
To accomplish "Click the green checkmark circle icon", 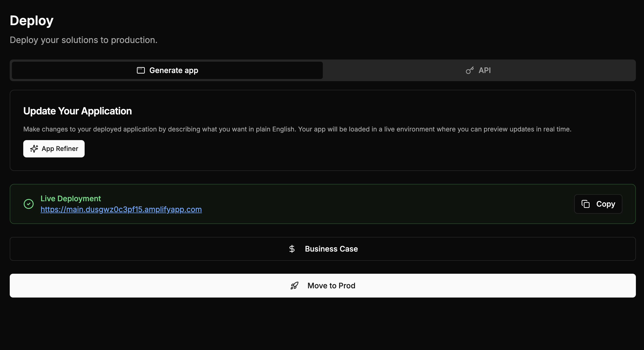I will point(29,204).
